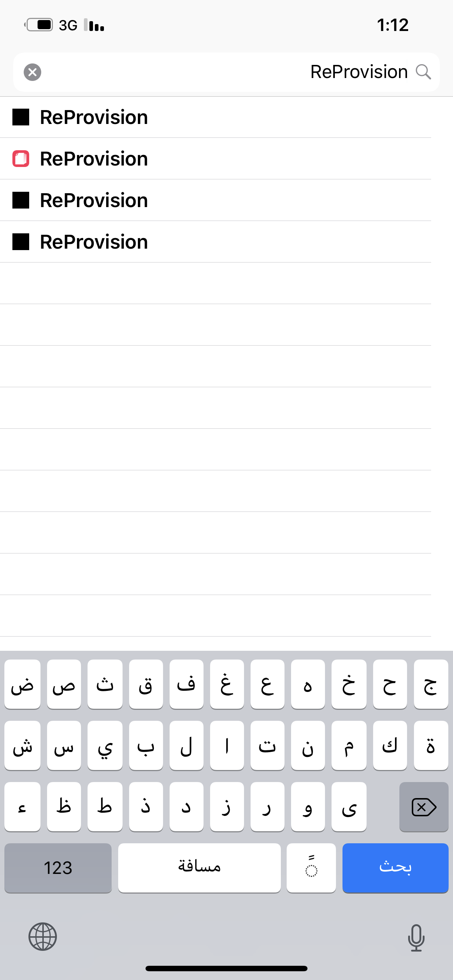Tap the مسافة space bar
This screenshot has height=980, width=453.
pos(199,868)
